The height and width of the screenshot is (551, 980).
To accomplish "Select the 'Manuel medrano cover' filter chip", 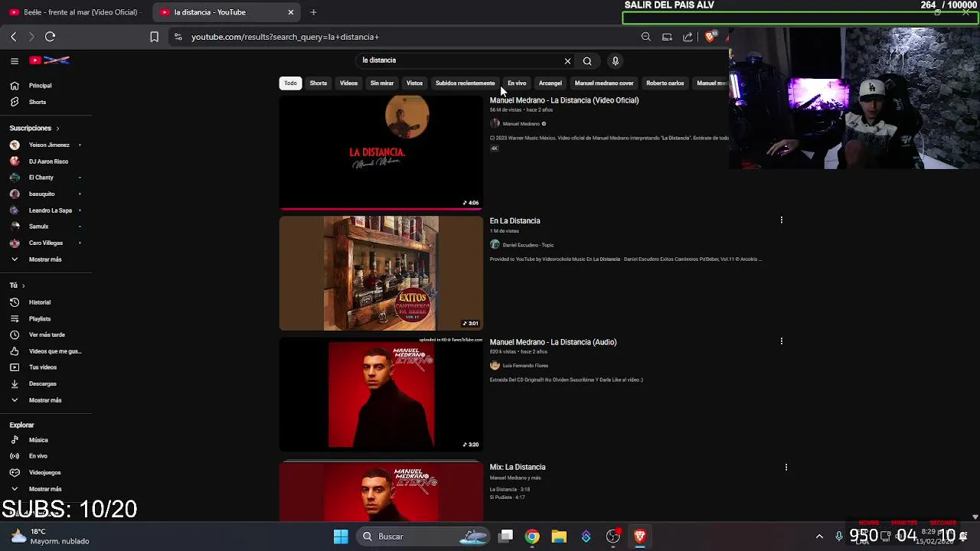I will coord(604,83).
